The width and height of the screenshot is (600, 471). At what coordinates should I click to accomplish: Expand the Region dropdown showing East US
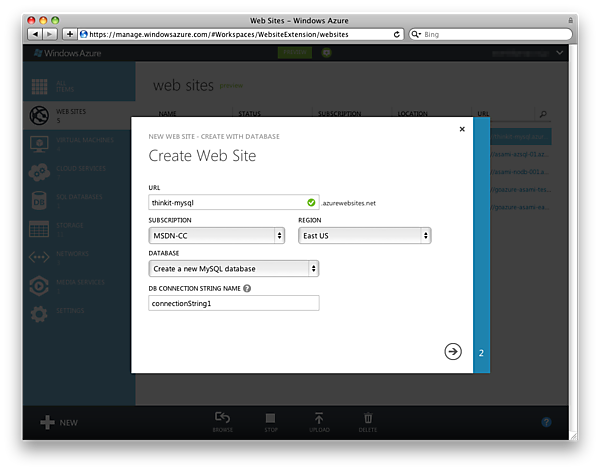click(x=365, y=236)
